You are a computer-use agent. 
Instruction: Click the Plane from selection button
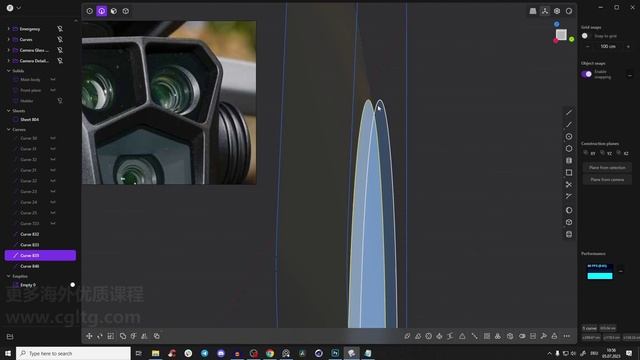607,168
